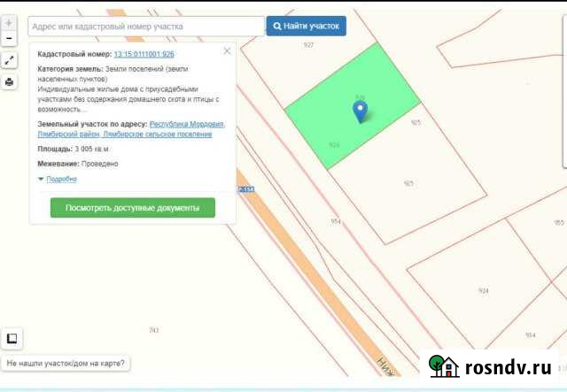Viewport: 567px width, 392px height.
Task: Toggle fullscreen map view
Action: point(9,60)
